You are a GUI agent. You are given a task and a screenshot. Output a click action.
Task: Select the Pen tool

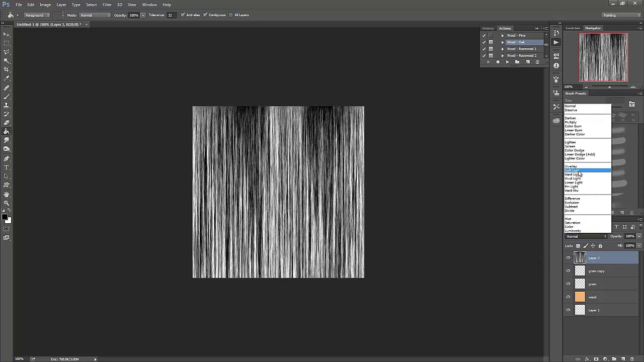tap(7, 159)
